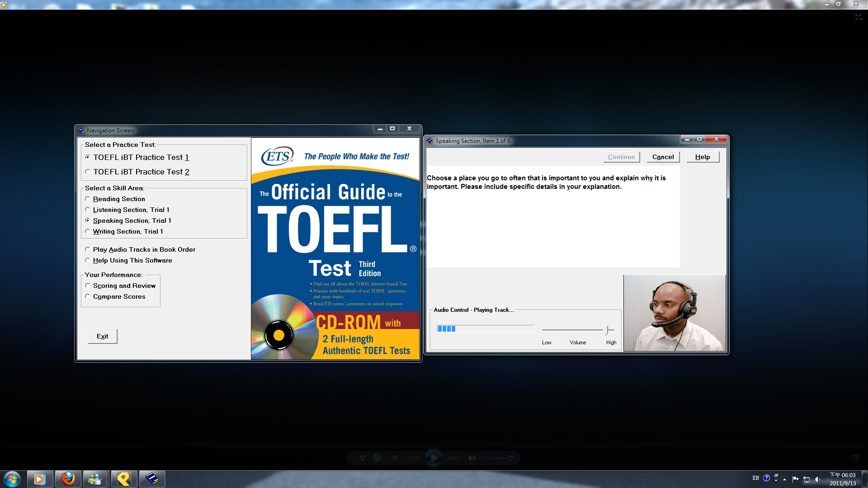The image size is (868, 488).
Task: Click the greyed-out Continue button in Speaking Section
Action: (x=621, y=157)
